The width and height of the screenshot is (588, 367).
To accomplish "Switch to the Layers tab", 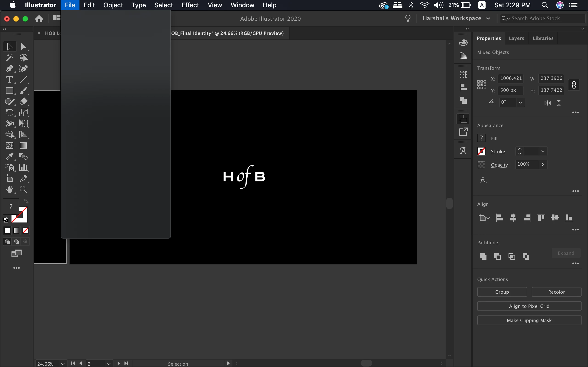I will [516, 38].
